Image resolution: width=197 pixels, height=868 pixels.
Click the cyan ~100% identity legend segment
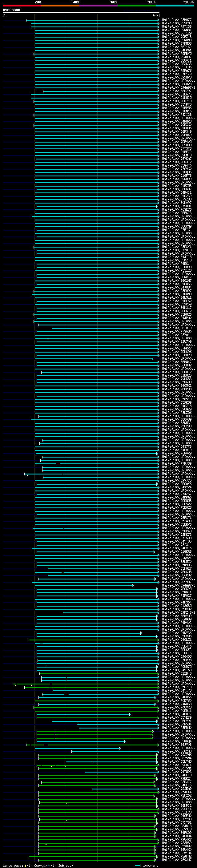(175, 6)
